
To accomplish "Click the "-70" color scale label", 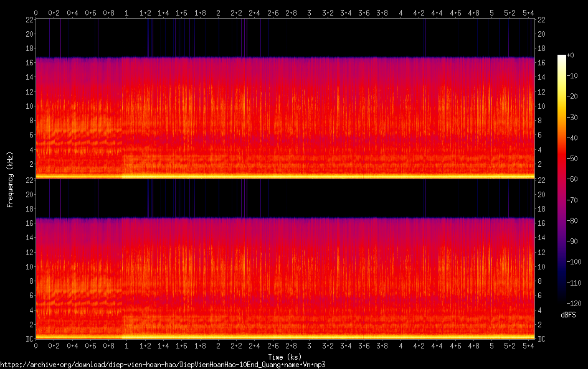I will pos(572,200).
